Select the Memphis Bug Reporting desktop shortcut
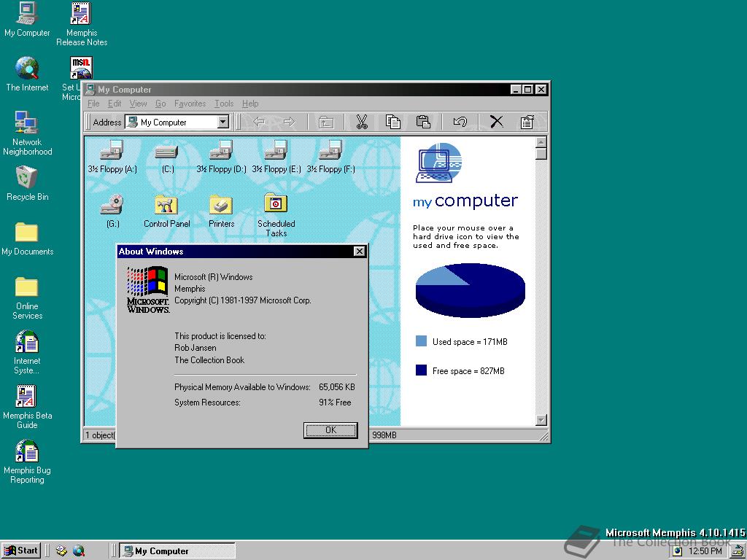The image size is (747, 560). 27,462
